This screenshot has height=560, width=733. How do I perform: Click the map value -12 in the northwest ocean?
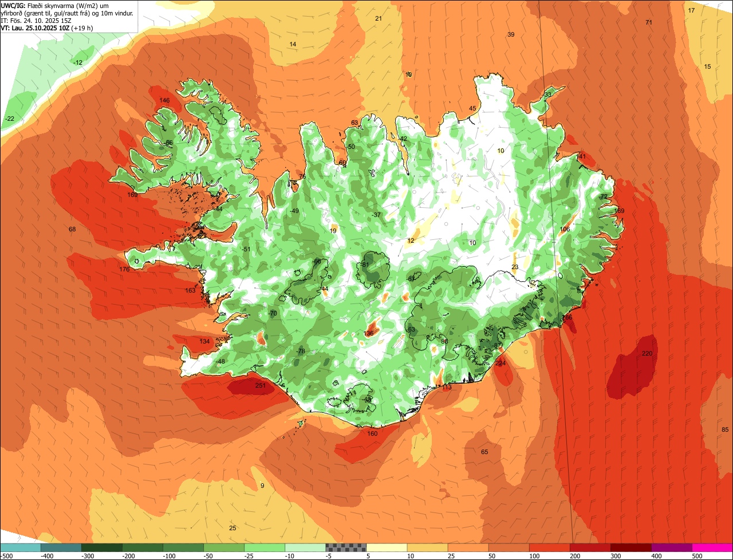click(77, 62)
